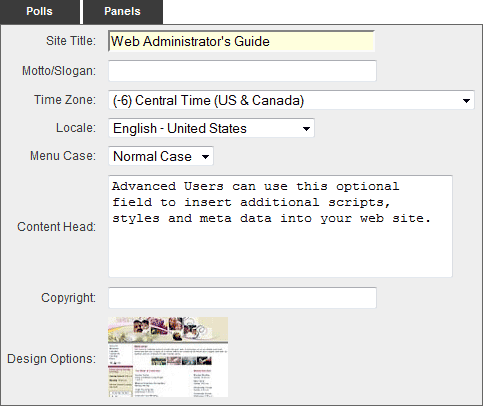Click the 'Menu Case:' label
Screen dimensions: 483x406
click(x=63, y=156)
